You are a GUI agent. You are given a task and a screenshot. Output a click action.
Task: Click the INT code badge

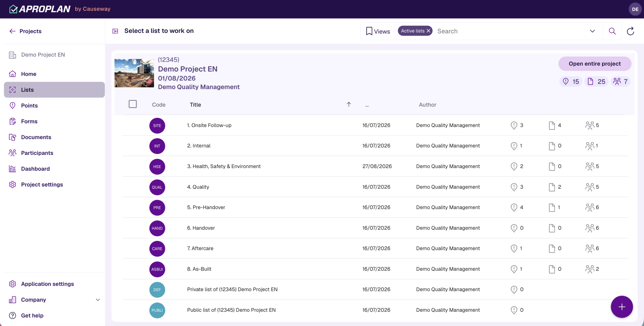pos(157,146)
